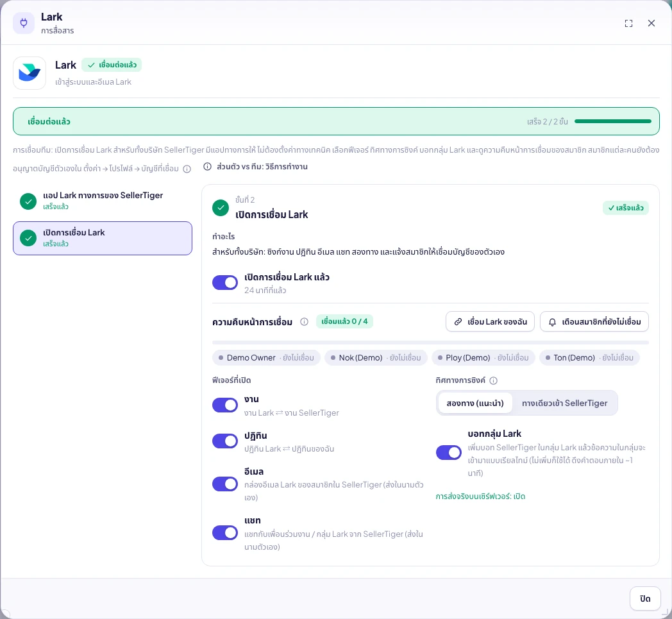
Task: Click info icon next to ทิศทางการซิงค์
Action: tap(493, 380)
